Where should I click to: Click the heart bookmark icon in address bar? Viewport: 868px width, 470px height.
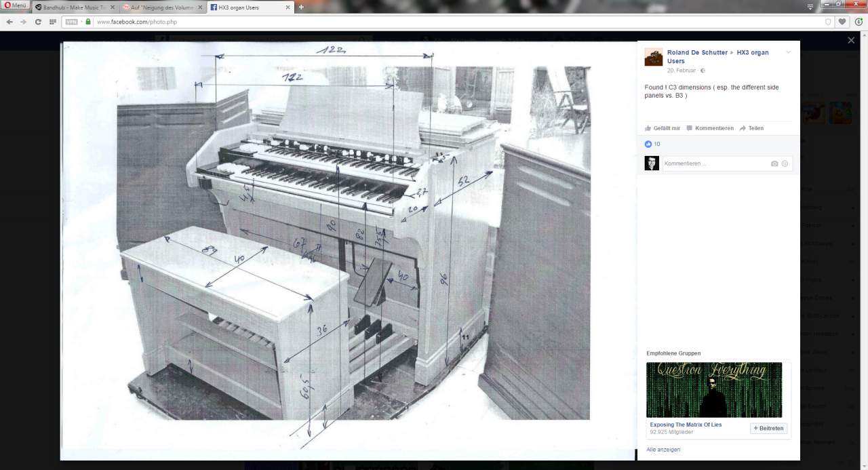(842, 22)
